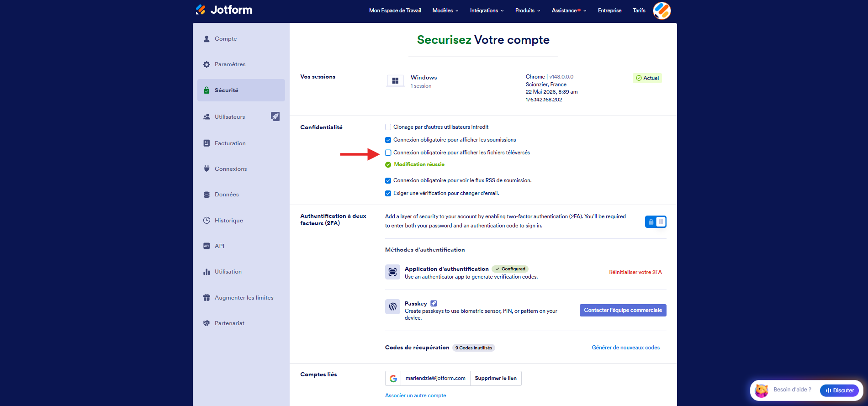Image resolution: width=868 pixels, height=406 pixels.
Task: Click the Jotform logo
Action: coord(224,10)
